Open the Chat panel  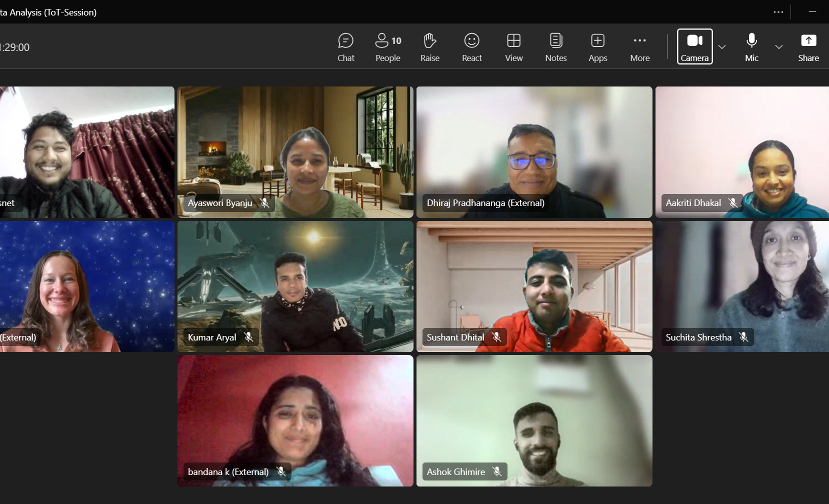tap(345, 47)
